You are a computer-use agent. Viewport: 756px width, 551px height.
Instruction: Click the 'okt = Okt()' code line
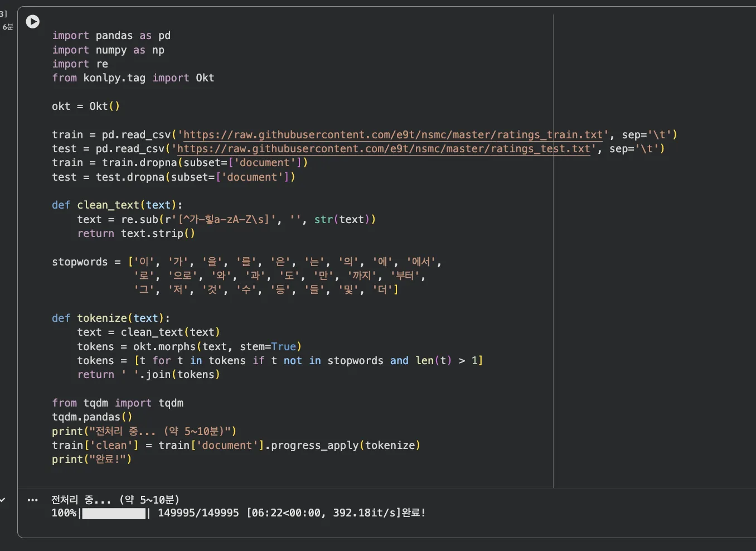(86, 107)
